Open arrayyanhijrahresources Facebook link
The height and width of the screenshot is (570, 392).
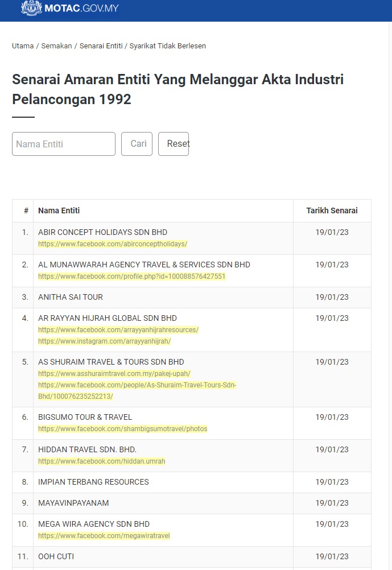click(118, 330)
